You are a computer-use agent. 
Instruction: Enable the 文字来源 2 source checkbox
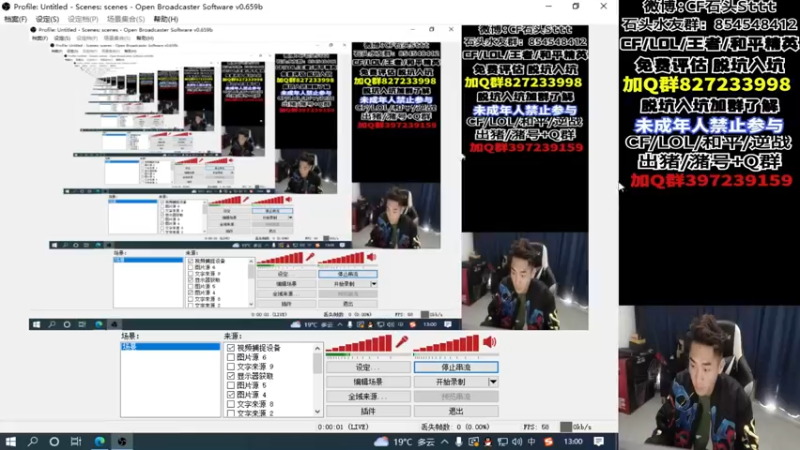coord(231,413)
